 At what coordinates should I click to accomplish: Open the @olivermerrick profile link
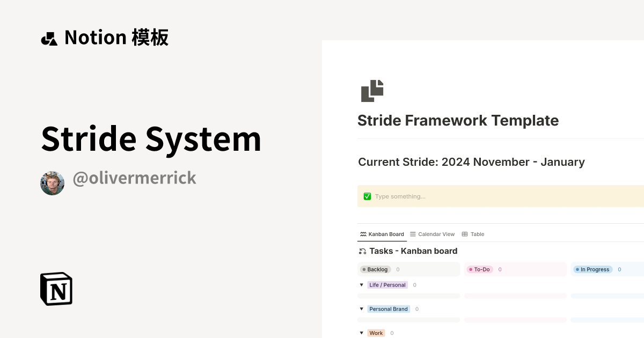coord(134,178)
